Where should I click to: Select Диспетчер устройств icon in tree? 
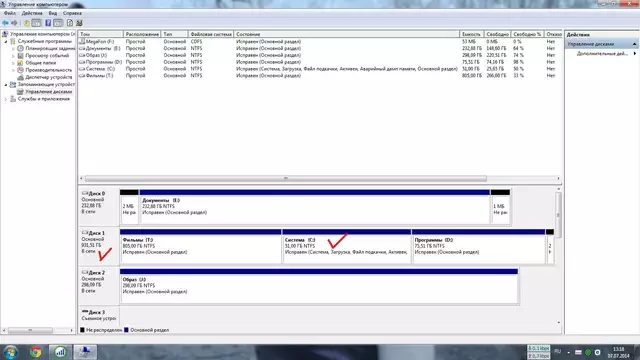(20, 77)
